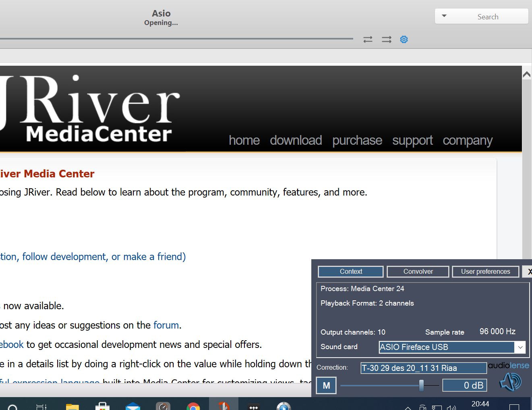Screen dimensions: 532x410
Task: Click the 'Playback Format: 2 channels' text
Action: pos(367,303)
